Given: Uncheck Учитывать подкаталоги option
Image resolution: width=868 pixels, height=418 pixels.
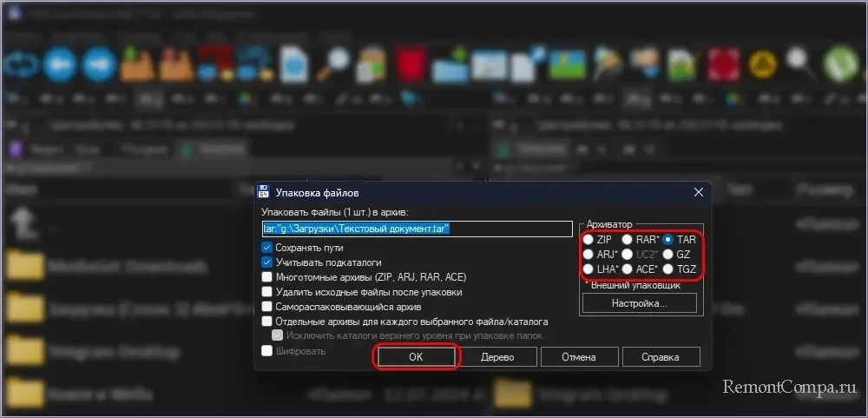Looking at the screenshot, I should [x=267, y=262].
